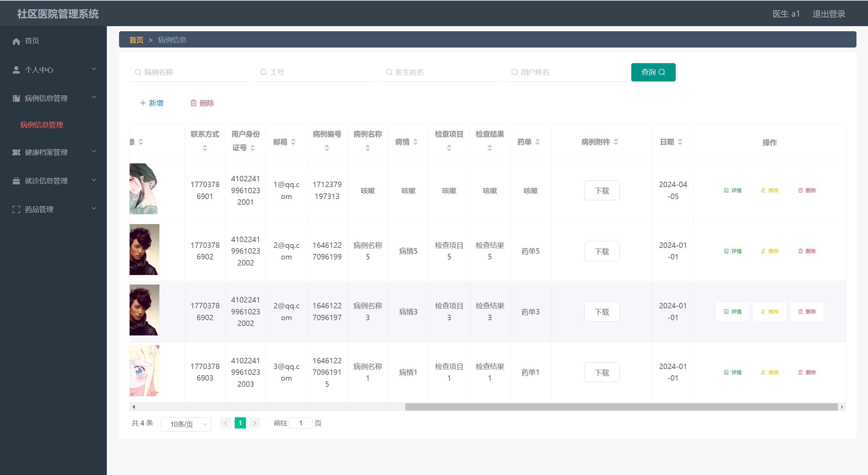The image size is (868, 475).
Task: Click 首页 breadcrumb link
Action: 136,40
